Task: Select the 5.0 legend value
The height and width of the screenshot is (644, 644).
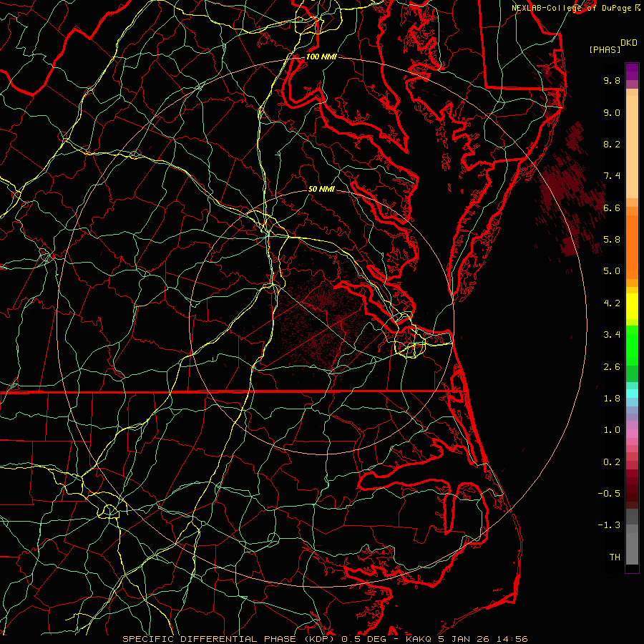Action: pyautogui.click(x=612, y=271)
